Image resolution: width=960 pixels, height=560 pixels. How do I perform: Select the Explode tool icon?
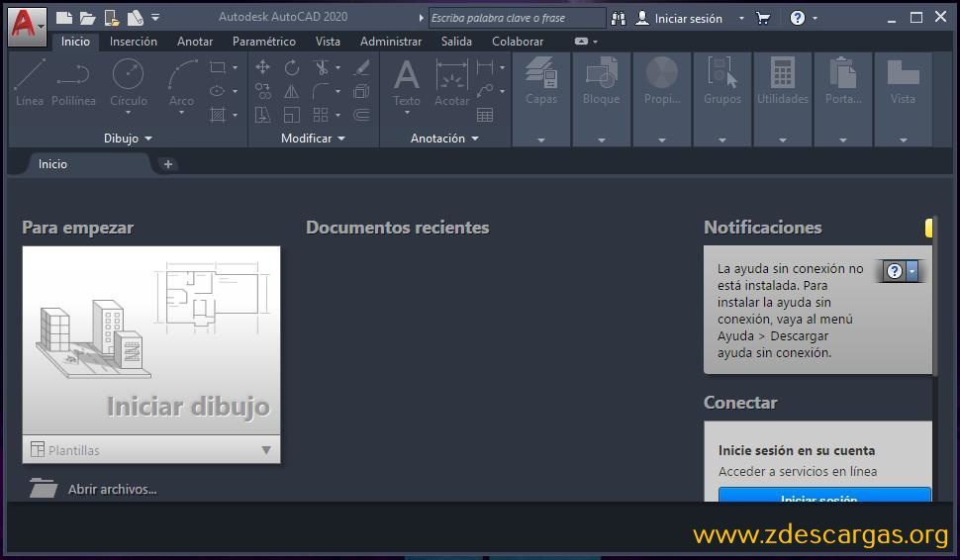[x=362, y=91]
